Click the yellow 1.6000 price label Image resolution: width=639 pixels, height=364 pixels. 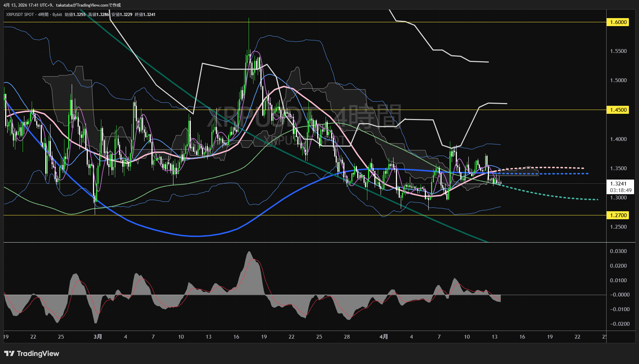(618, 22)
